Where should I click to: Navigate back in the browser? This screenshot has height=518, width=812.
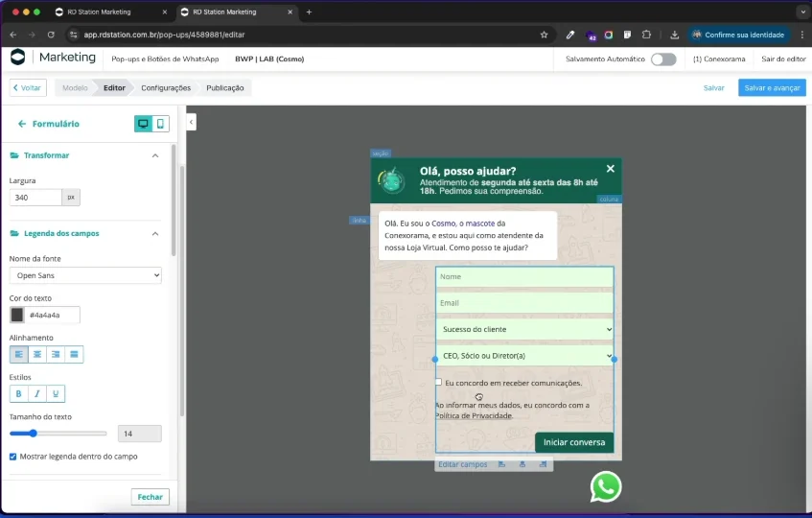[x=13, y=35]
